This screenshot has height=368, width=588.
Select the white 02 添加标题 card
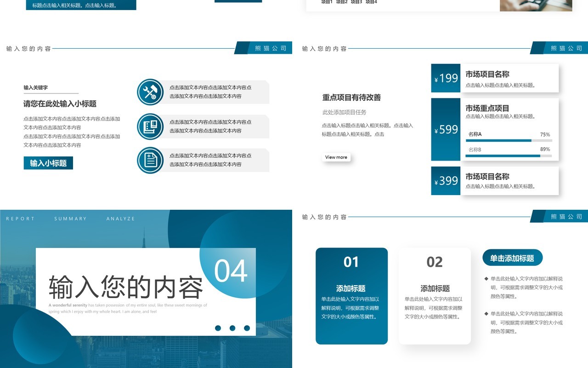click(x=435, y=296)
